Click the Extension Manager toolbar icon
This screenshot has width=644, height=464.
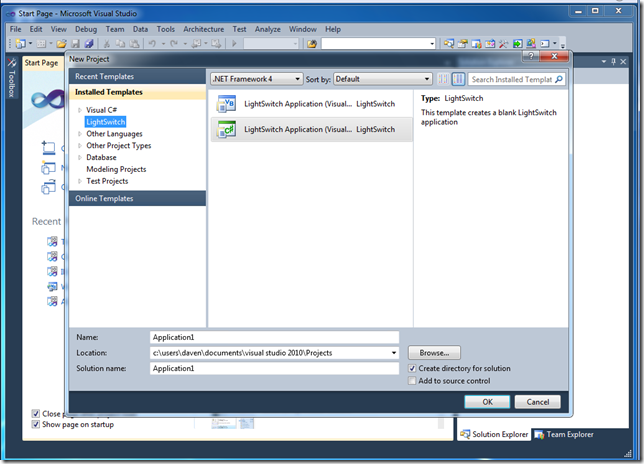531,44
